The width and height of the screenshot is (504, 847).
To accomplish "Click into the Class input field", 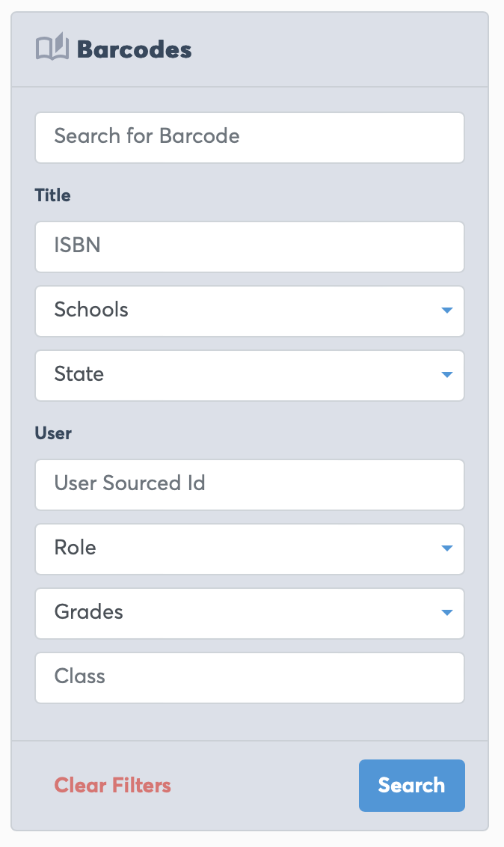I will click(x=250, y=677).
